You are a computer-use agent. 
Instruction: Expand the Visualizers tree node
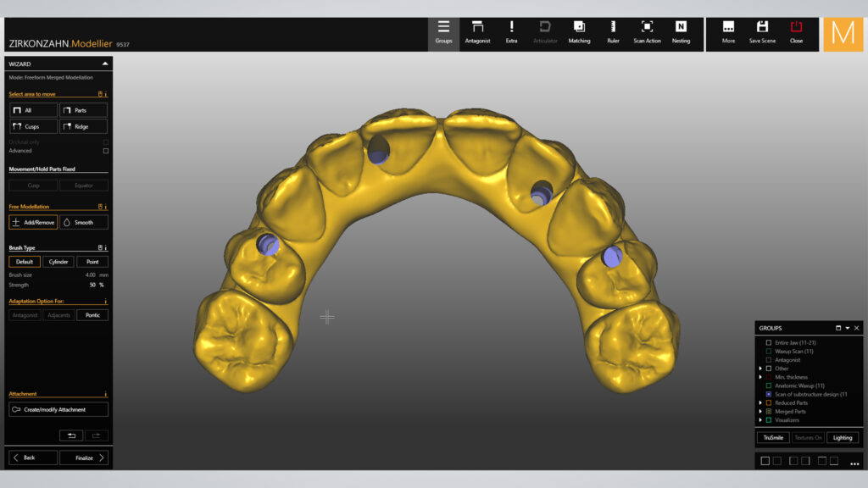(760, 420)
